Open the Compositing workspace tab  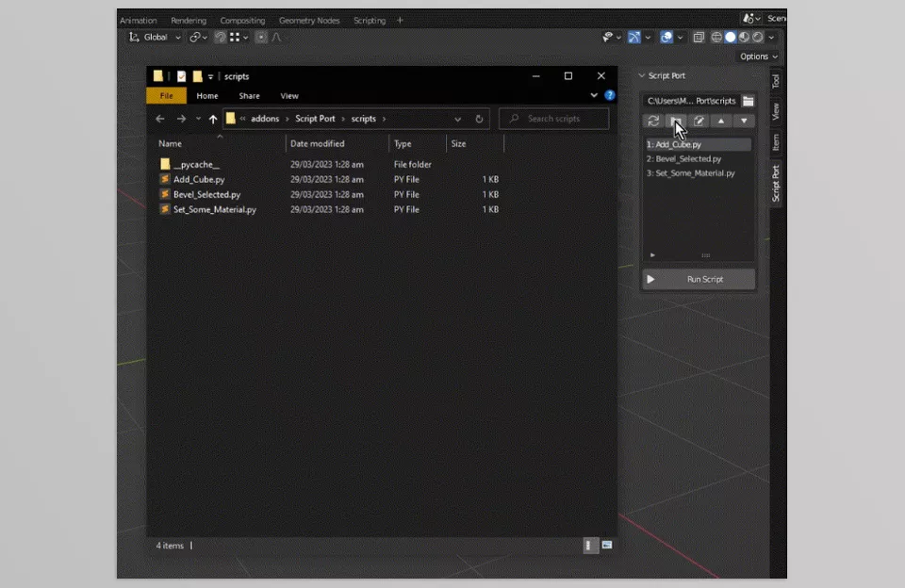(x=242, y=20)
